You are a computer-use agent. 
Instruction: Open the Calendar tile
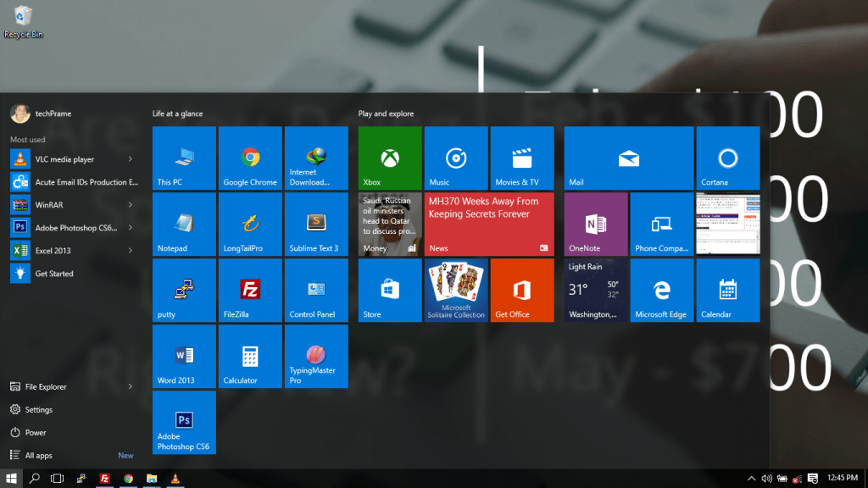[x=728, y=290]
